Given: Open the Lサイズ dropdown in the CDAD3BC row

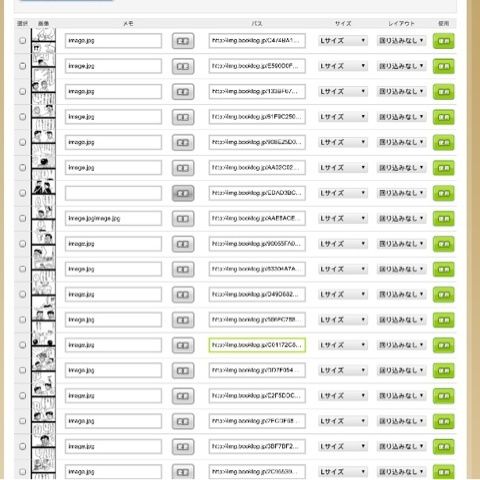Looking at the screenshot, I should (x=343, y=193).
